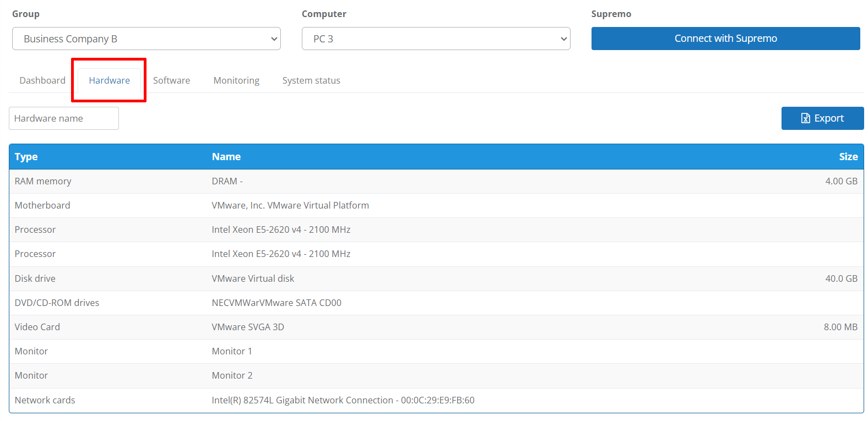Sort by the Name column header
The height and width of the screenshot is (421, 868).
click(x=226, y=157)
